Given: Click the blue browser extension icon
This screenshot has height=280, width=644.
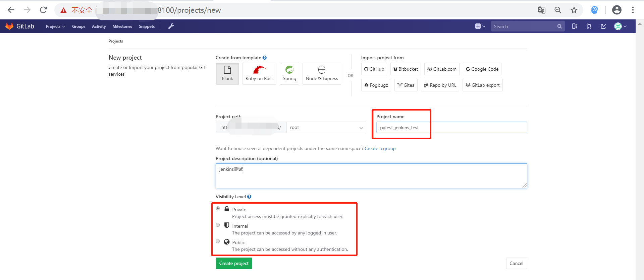Looking at the screenshot, I should point(594,10).
